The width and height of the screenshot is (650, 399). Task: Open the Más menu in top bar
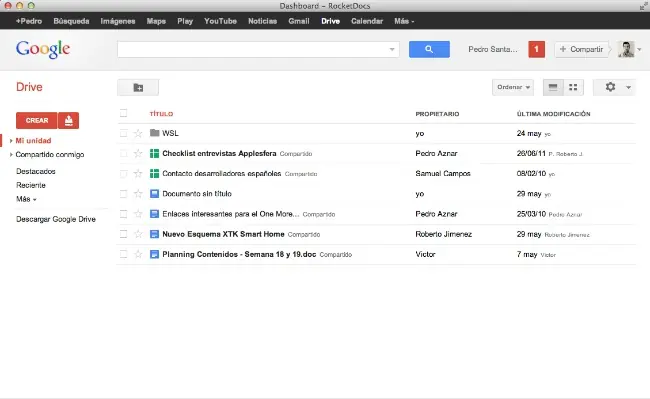pyautogui.click(x=404, y=21)
